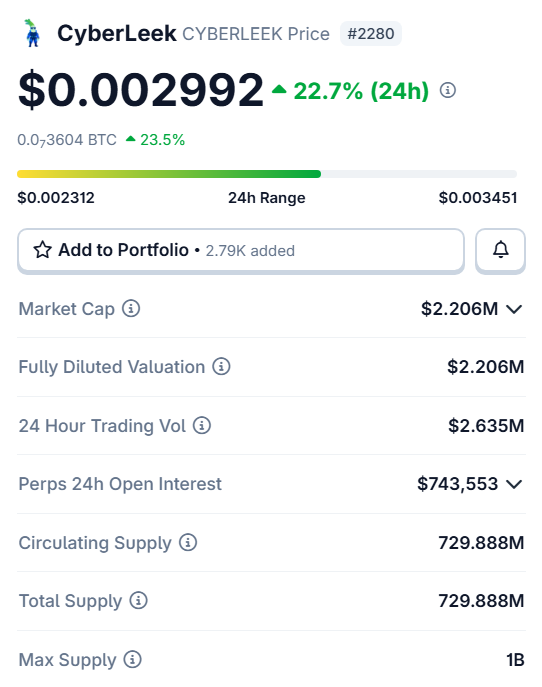542x687 pixels.
Task: Open Market Cap info tooltip icon
Action: click(x=131, y=308)
